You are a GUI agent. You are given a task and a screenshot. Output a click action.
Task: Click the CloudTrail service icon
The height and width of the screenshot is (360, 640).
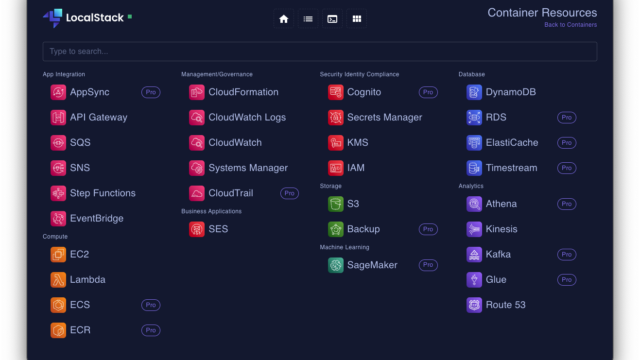tap(197, 193)
